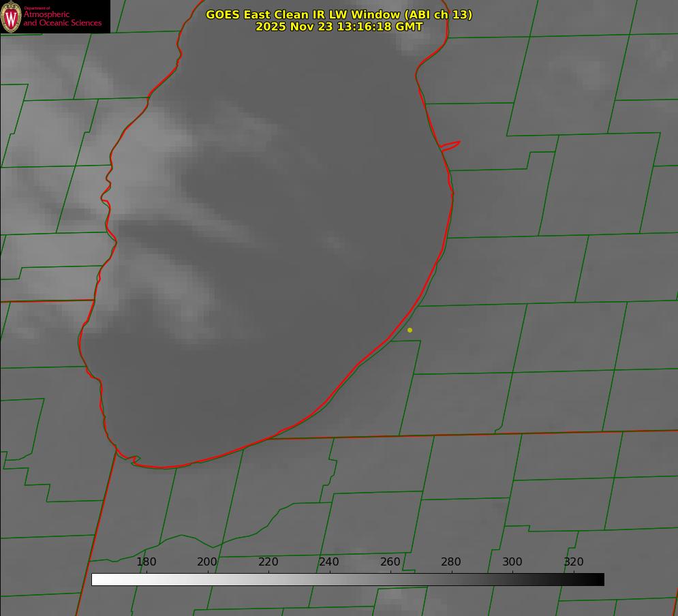Screen dimensions: 678x616
Task: Click the small inlet on the southwest shoreline
Action: [134, 460]
